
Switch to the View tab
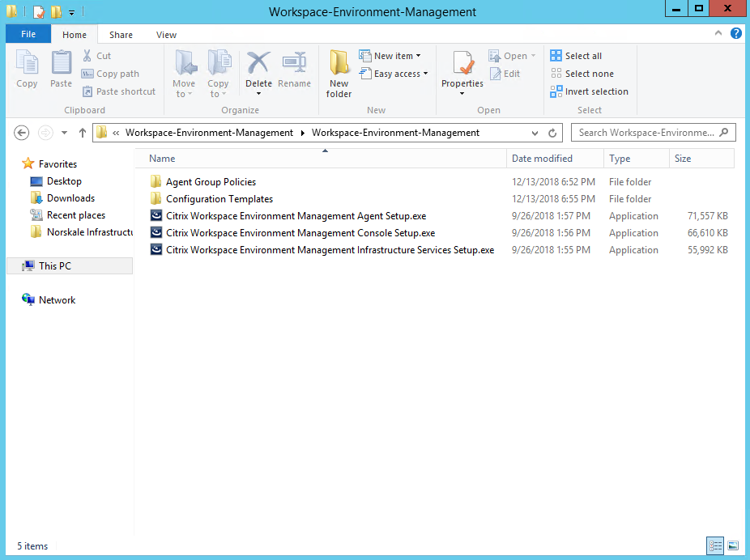(x=166, y=35)
